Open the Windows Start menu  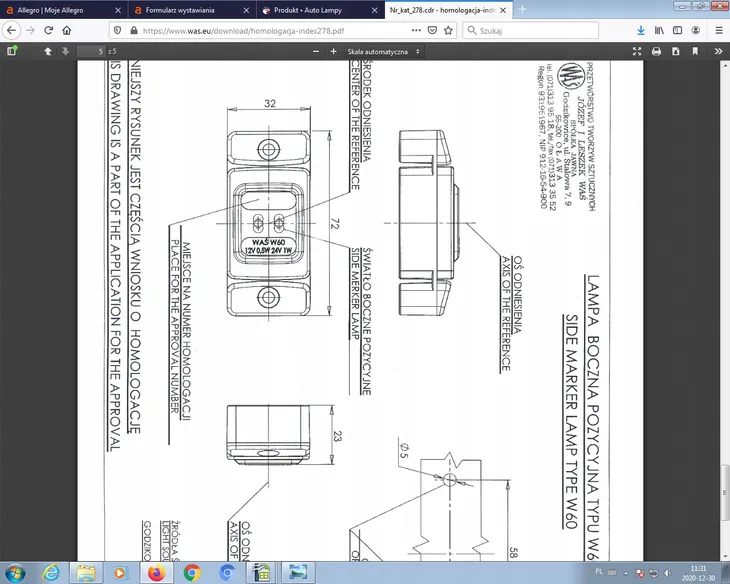(15, 572)
